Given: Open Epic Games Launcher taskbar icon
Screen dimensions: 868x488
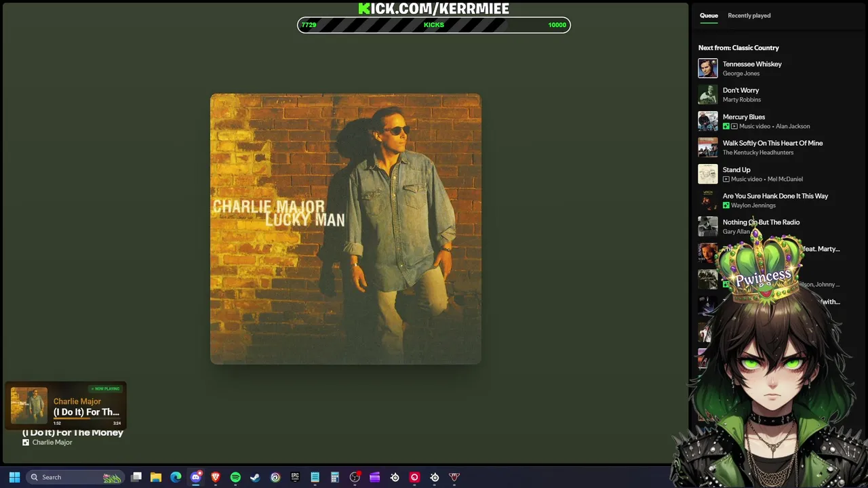Looking at the screenshot, I should point(295,477).
